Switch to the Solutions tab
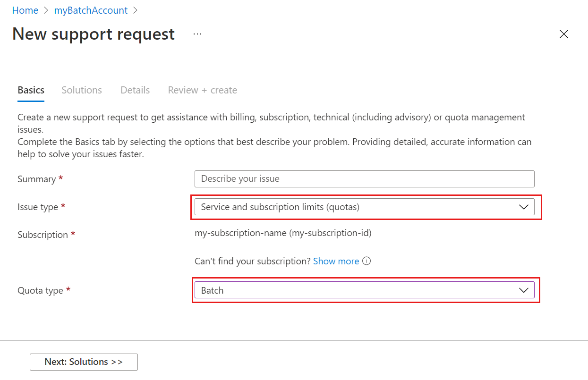588x380 pixels. click(x=81, y=90)
